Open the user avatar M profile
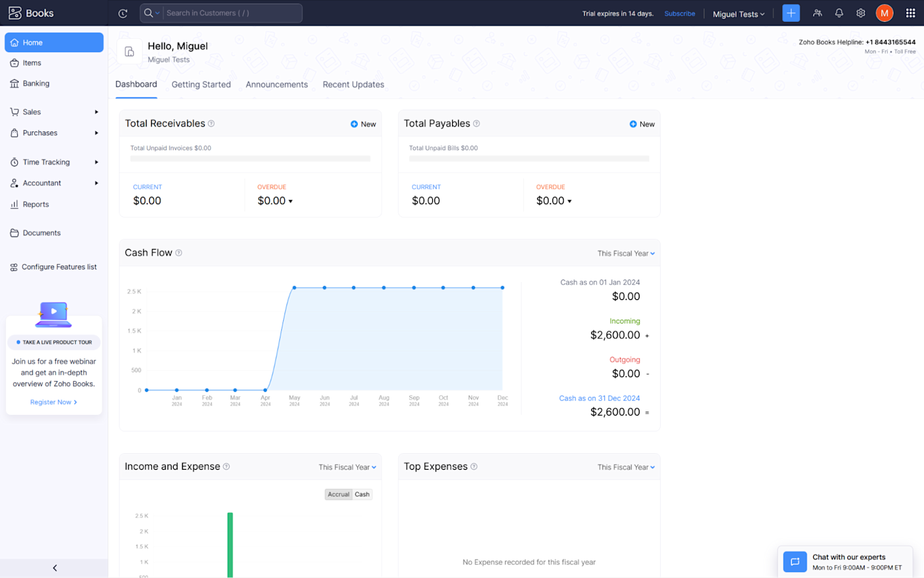This screenshot has height=578, width=924. pyautogui.click(x=884, y=13)
